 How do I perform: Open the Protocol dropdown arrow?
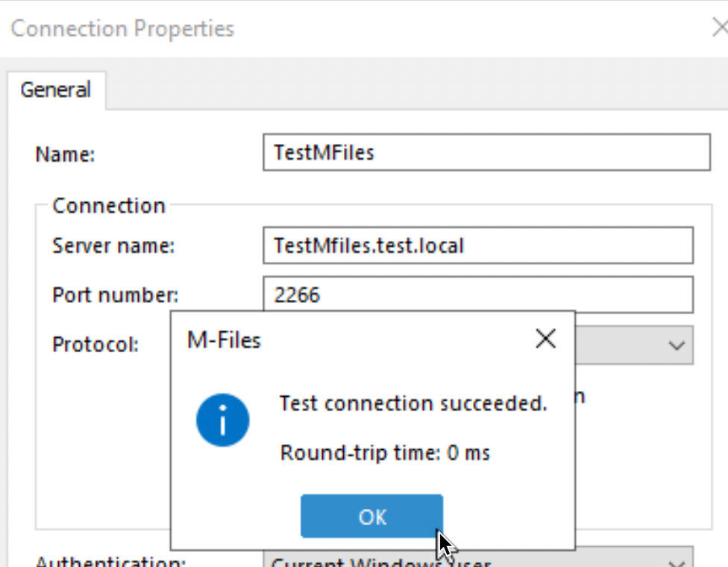(677, 345)
